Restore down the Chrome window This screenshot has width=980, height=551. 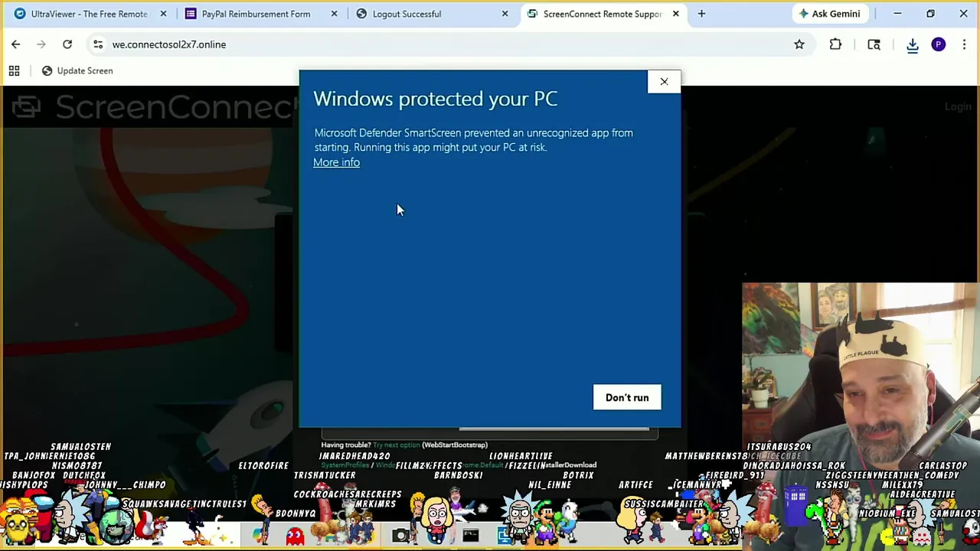pos(930,14)
